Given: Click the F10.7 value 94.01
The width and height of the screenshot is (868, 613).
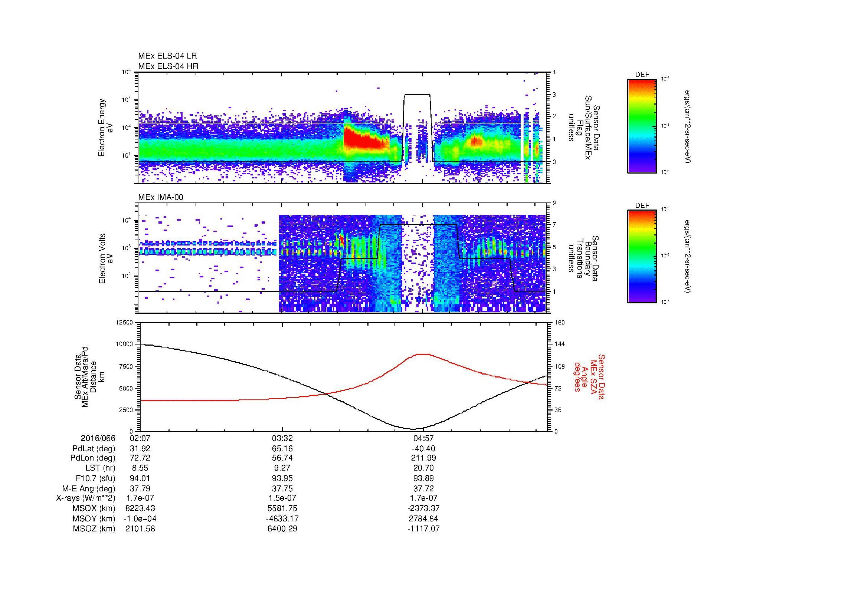Looking at the screenshot, I should point(140,478).
